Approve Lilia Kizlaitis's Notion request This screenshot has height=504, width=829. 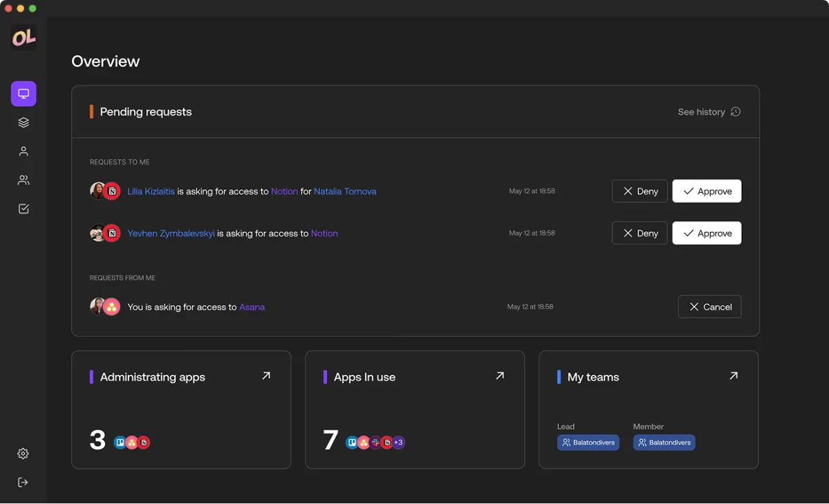pyautogui.click(x=707, y=191)
